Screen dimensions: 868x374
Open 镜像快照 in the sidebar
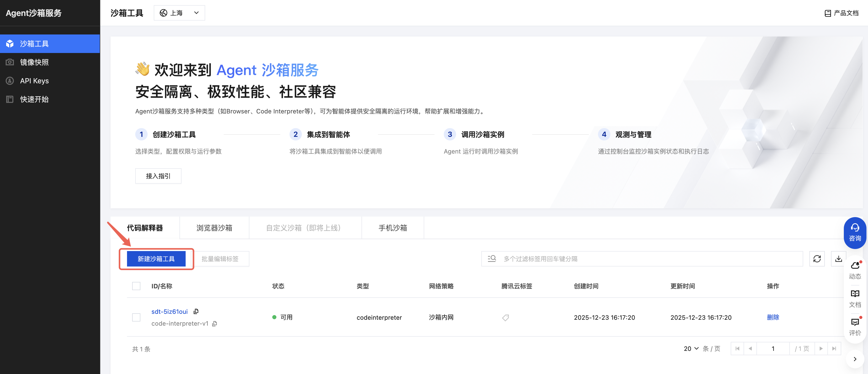pos(34,62)
